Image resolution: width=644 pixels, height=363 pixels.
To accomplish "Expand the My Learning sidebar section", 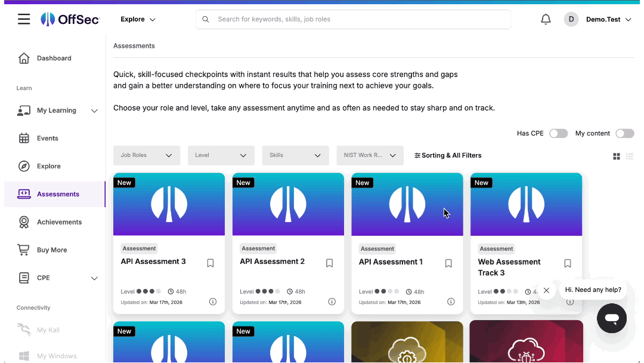I will click(x=94, y=110).
